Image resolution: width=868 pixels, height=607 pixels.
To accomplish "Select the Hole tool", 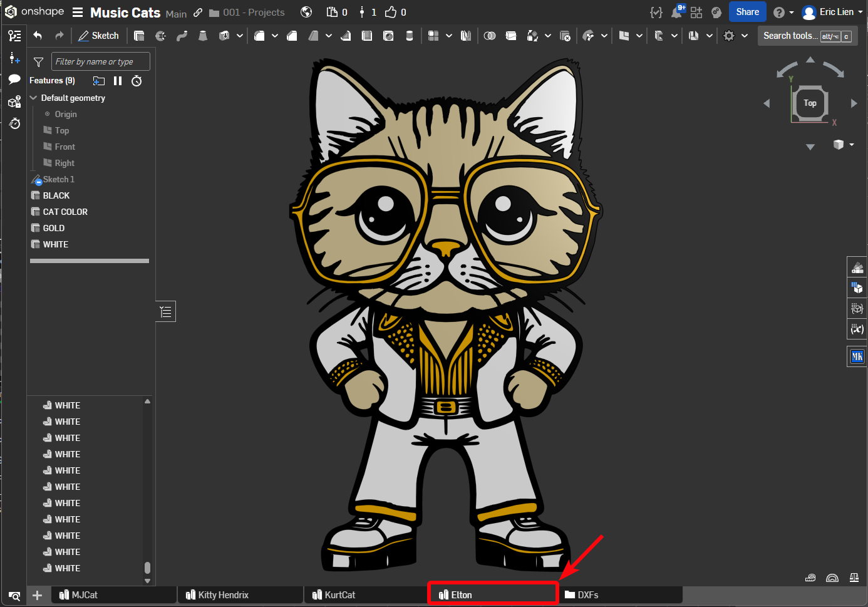I will [x=388, y=36].
